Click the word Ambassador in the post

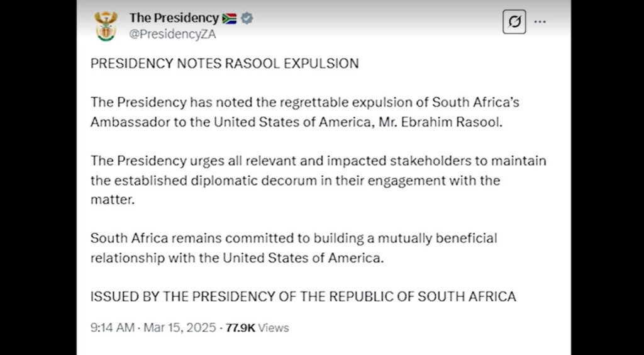click(130, 122)
